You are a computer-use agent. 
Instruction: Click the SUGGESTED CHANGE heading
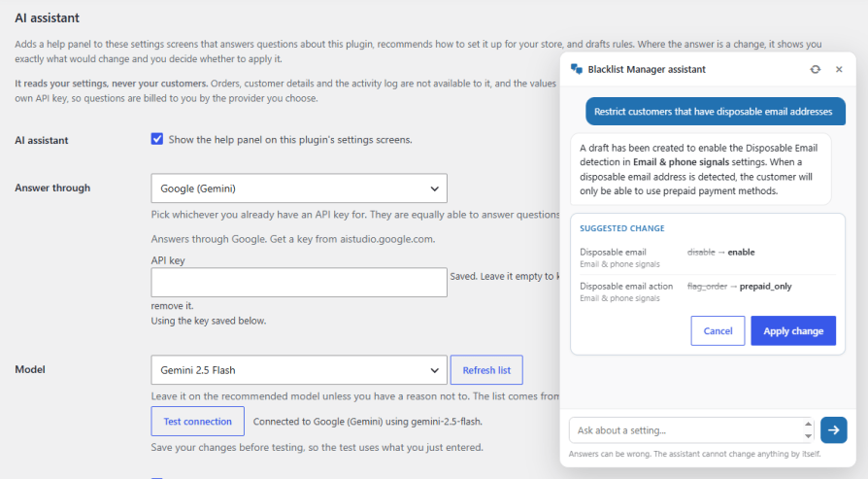click(x=622, y=228)
